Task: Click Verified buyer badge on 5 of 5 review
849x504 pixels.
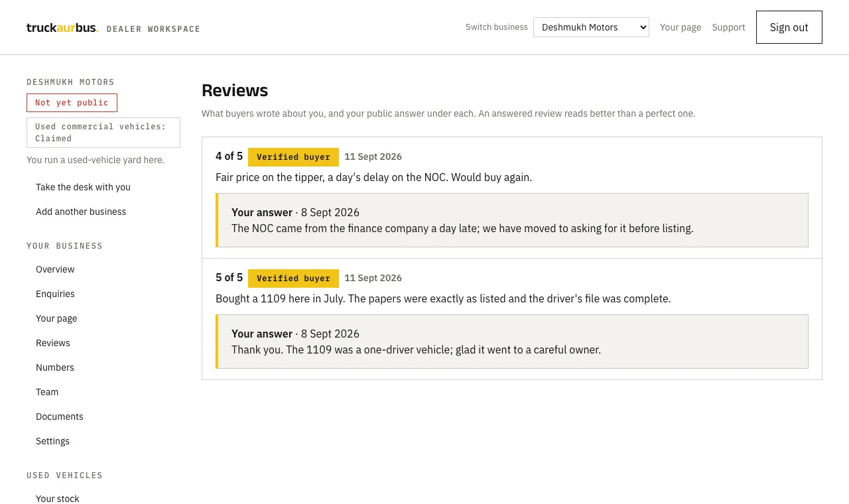Action: point(293,279)
